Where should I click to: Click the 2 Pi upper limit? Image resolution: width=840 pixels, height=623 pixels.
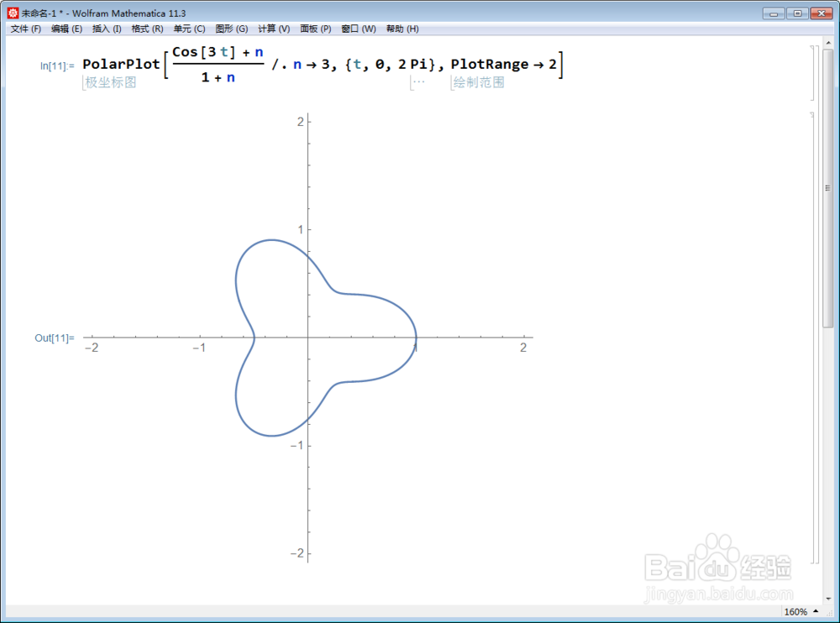(412, 65)
